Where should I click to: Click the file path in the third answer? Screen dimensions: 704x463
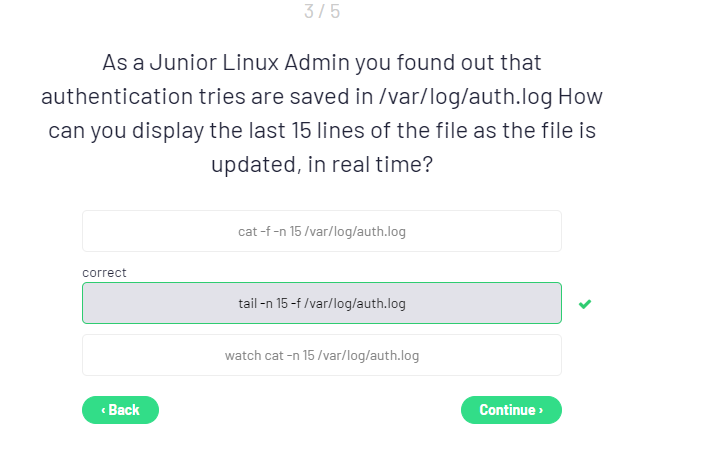369,355
